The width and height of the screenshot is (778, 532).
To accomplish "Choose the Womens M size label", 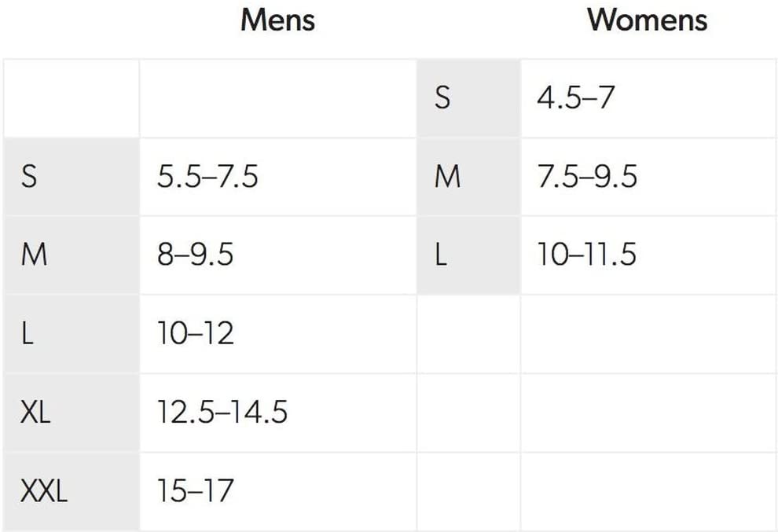I will (447, 177).
